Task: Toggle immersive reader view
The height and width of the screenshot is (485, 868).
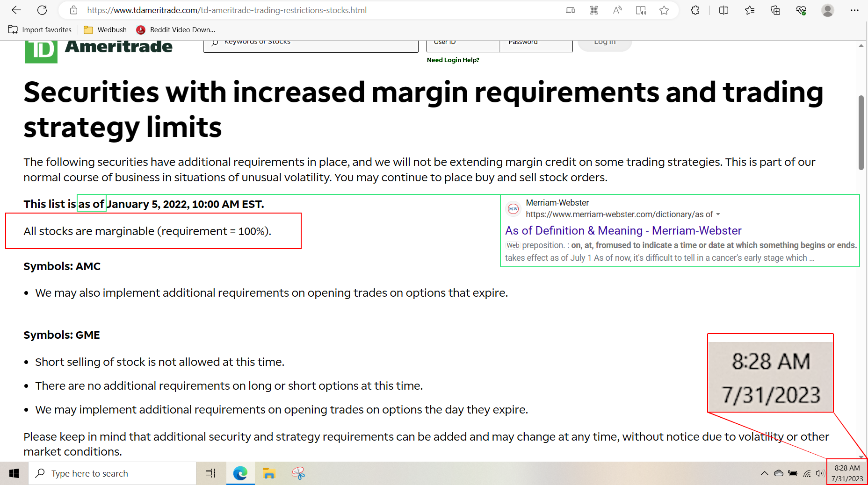Action: pyautogui.click(x=641, y=10)
